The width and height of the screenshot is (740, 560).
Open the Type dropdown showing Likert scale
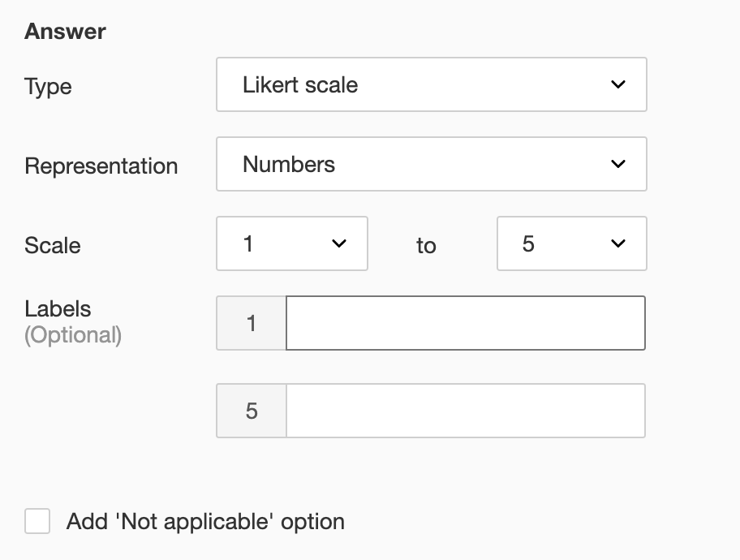coord(430,84)
